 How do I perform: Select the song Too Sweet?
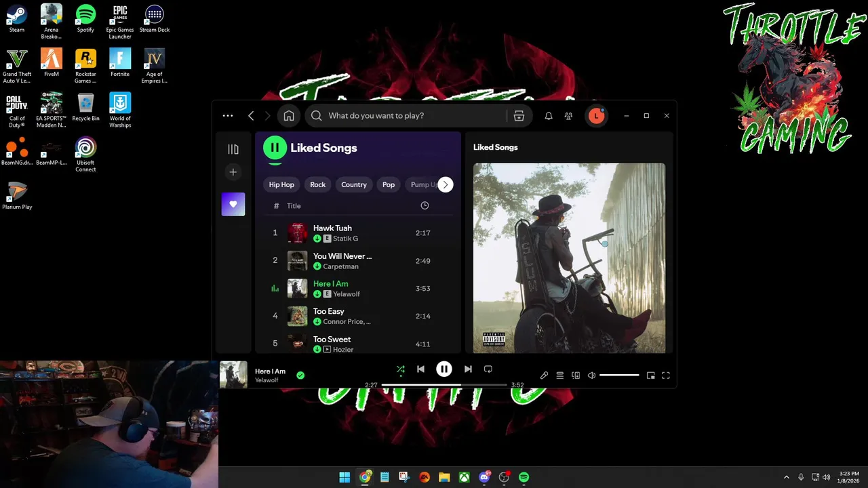332,340
